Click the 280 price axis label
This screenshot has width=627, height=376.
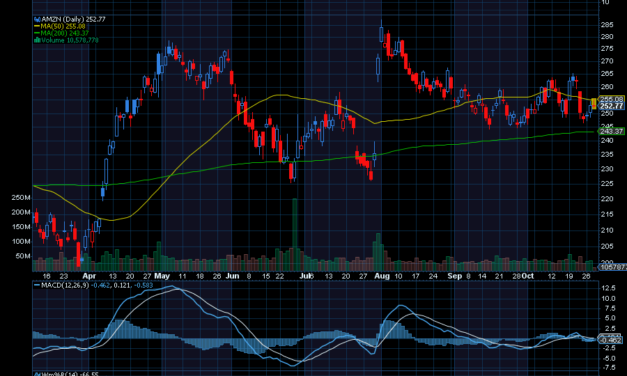pyautogui.click(x=607, y=37)
